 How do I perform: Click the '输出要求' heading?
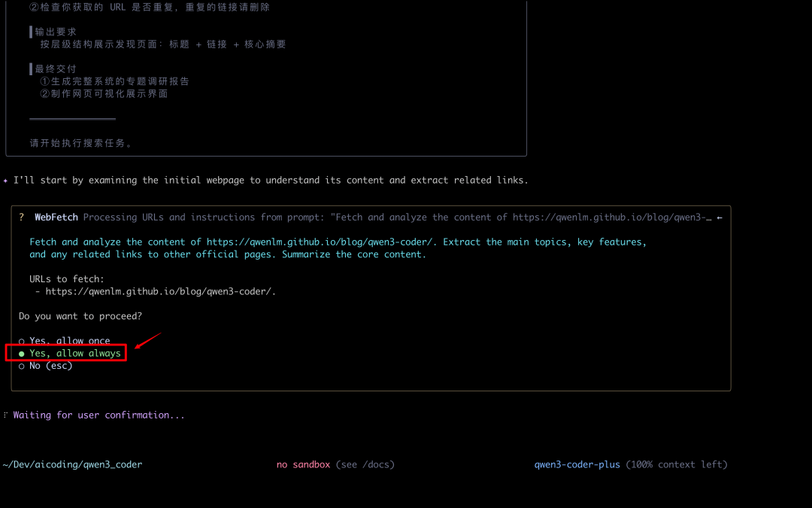56,32
